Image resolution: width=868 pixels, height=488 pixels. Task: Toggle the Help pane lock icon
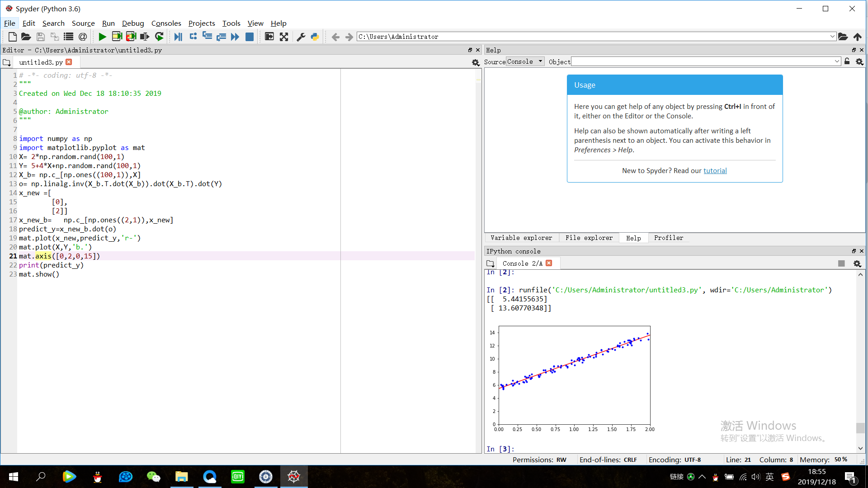tap(847, 61)
